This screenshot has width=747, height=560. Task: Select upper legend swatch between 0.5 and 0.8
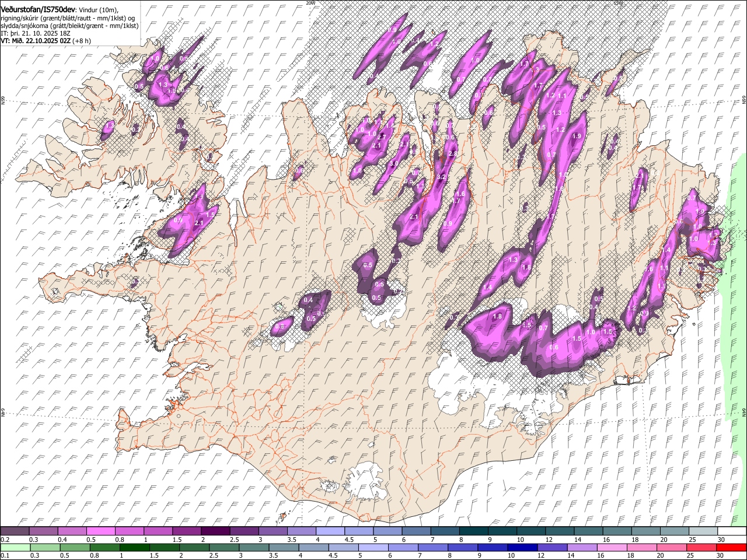tap(100, 531)
